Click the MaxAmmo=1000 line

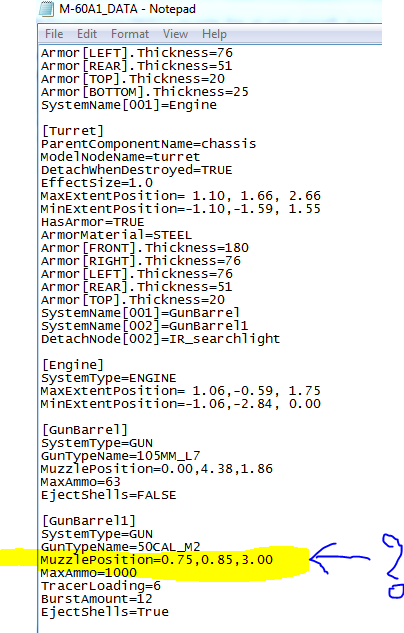coord(88,573)
